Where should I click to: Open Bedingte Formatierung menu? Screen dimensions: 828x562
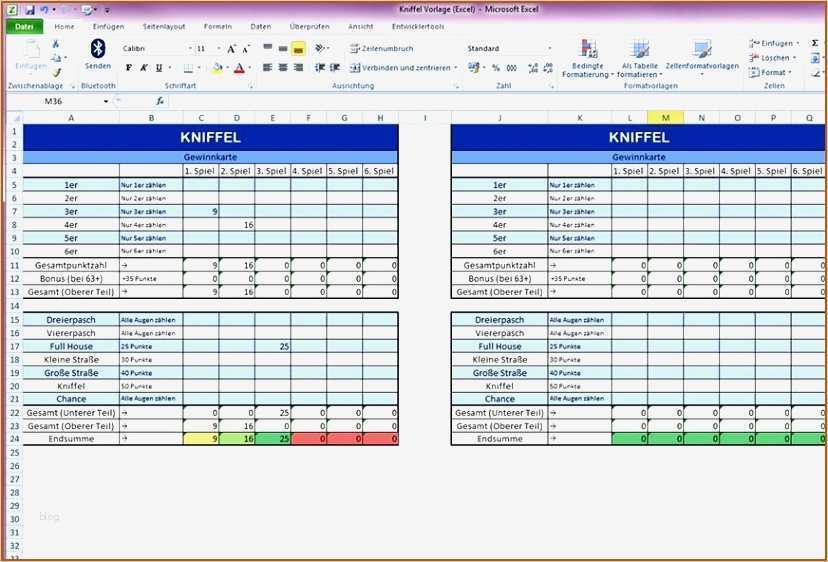tap(588, 58)
